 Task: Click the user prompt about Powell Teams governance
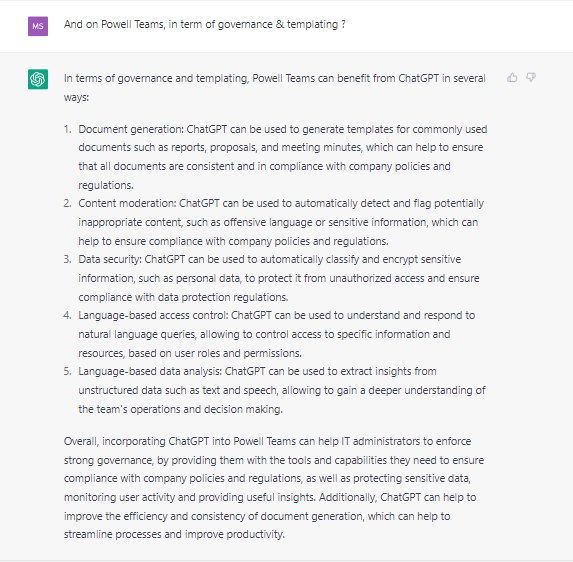click(x=205, y=24)
